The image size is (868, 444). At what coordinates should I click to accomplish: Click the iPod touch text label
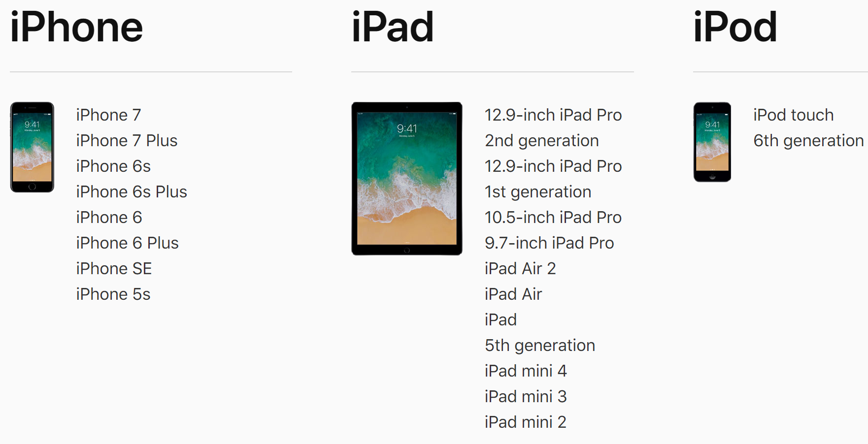(x=793, y=115)
